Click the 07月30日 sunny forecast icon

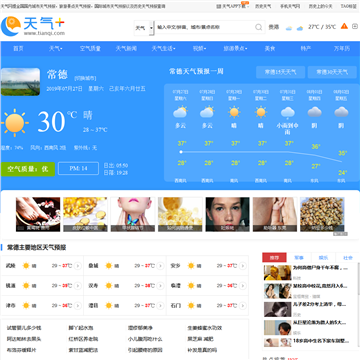tap(261, 112)
